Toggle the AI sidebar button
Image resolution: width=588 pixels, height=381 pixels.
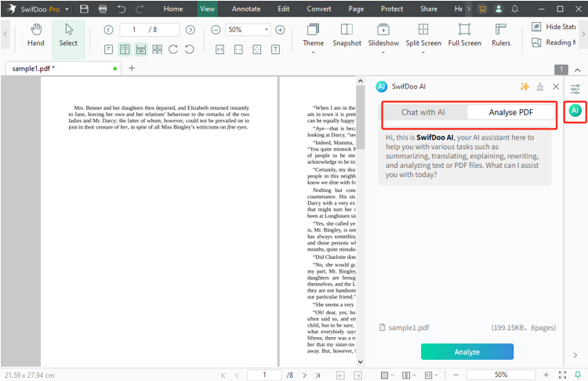click(575, 111)
